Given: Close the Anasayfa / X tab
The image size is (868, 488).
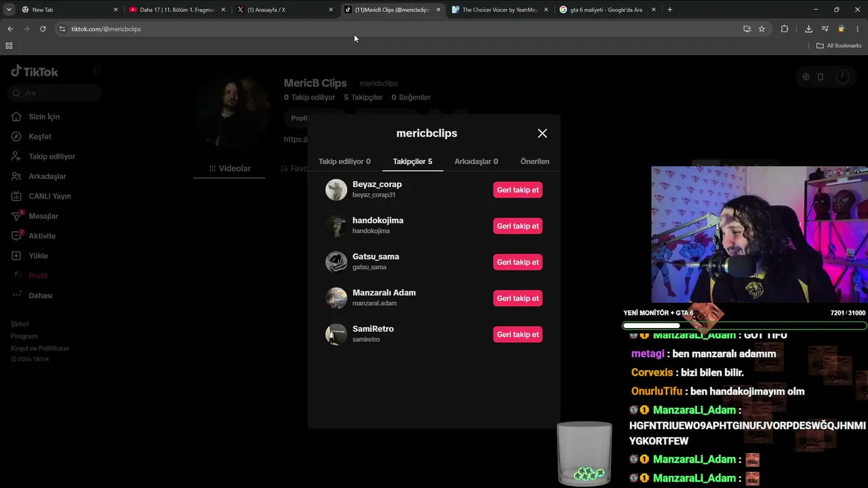Looking at the screenshot, I should tap(331, 9).
